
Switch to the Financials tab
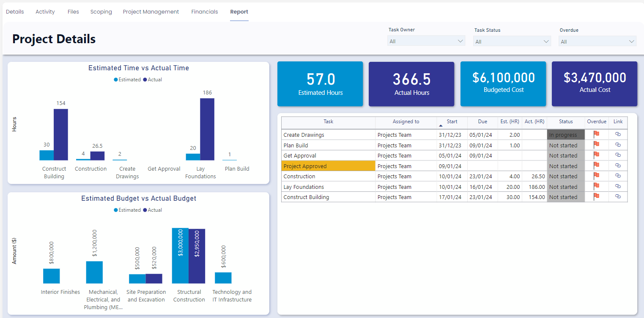point(204,11)
